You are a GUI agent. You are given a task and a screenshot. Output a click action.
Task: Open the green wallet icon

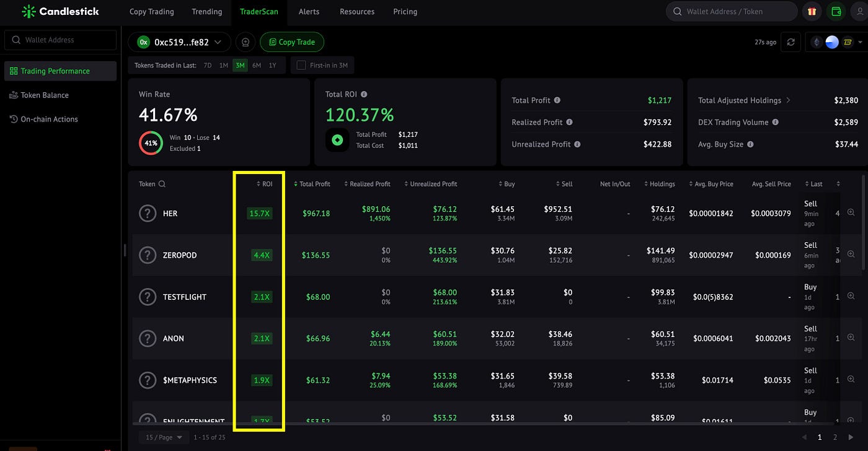point(836,11)
